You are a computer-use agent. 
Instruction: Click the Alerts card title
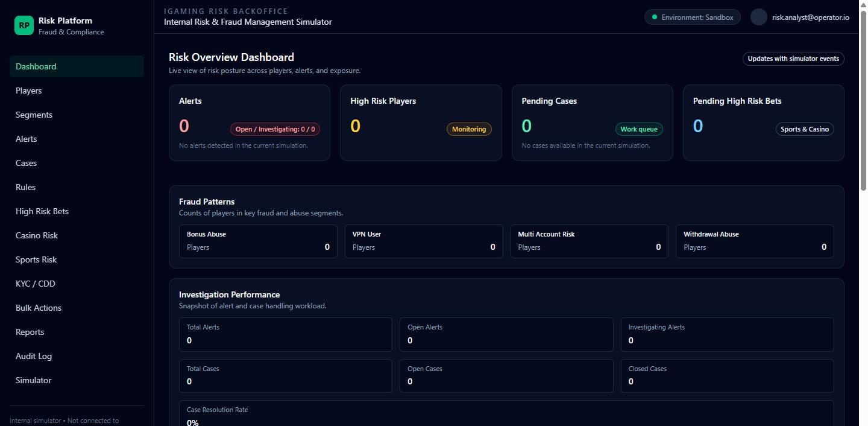(x=190, y=101)
